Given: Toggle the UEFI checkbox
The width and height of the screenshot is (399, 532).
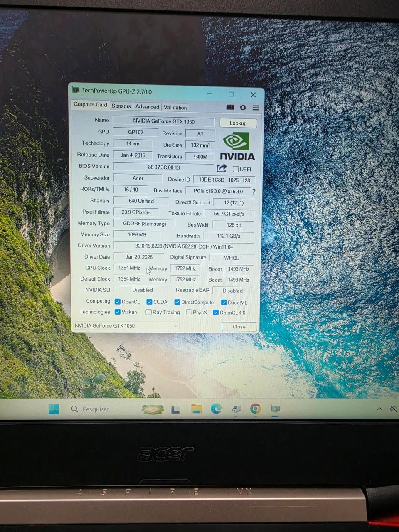Looking at the screenshot, I should [236, 169].
